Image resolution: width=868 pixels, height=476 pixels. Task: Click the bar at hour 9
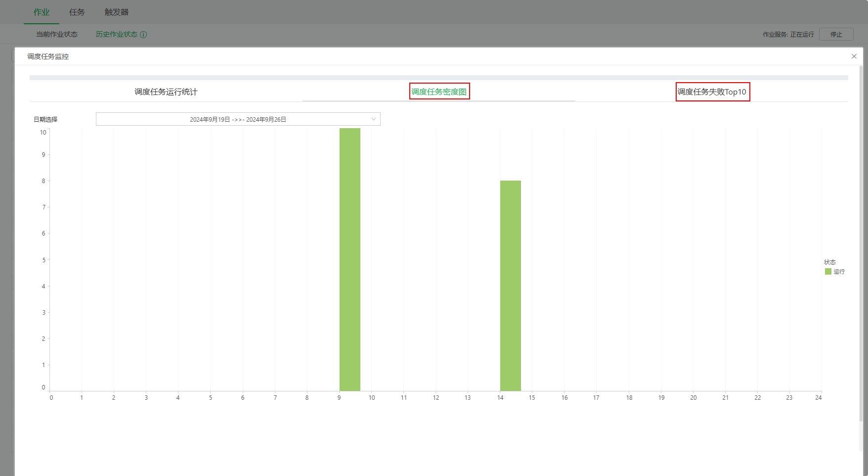(350, 260)
